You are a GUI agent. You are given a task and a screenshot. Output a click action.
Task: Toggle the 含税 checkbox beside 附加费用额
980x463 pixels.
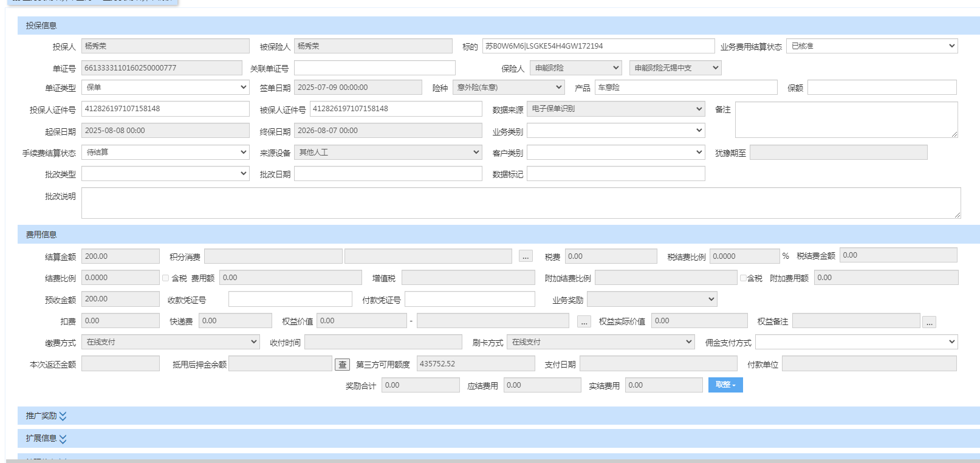click(x=743, y=278)
